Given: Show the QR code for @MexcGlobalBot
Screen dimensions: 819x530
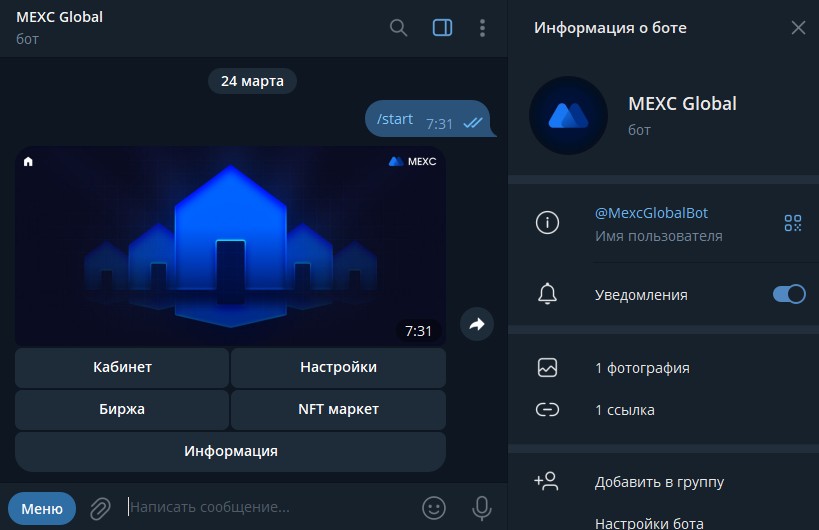Looking at the screenshot, I should (x=792, y=223).
